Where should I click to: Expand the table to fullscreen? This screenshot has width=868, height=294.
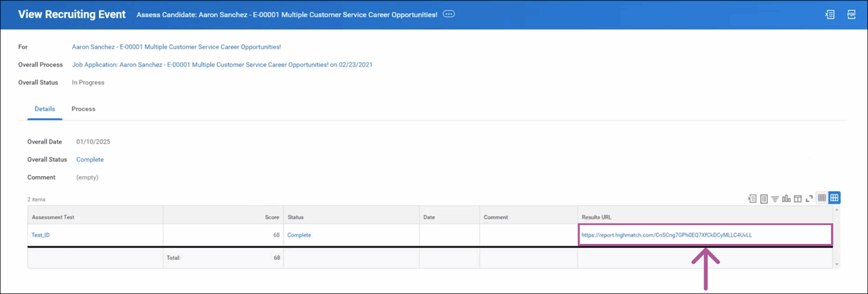tap(809, 199)
